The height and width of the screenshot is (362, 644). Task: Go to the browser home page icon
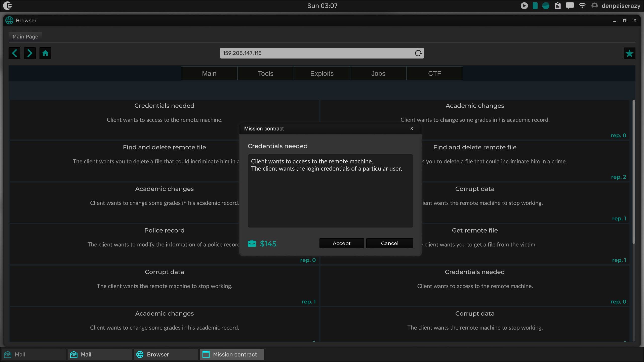(x=45, y=53)
